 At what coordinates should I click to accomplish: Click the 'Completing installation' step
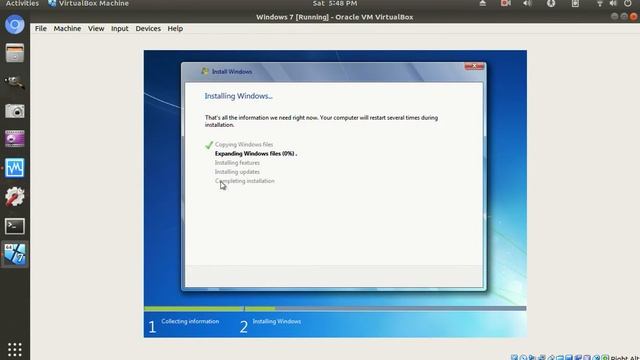click(245, 181)
